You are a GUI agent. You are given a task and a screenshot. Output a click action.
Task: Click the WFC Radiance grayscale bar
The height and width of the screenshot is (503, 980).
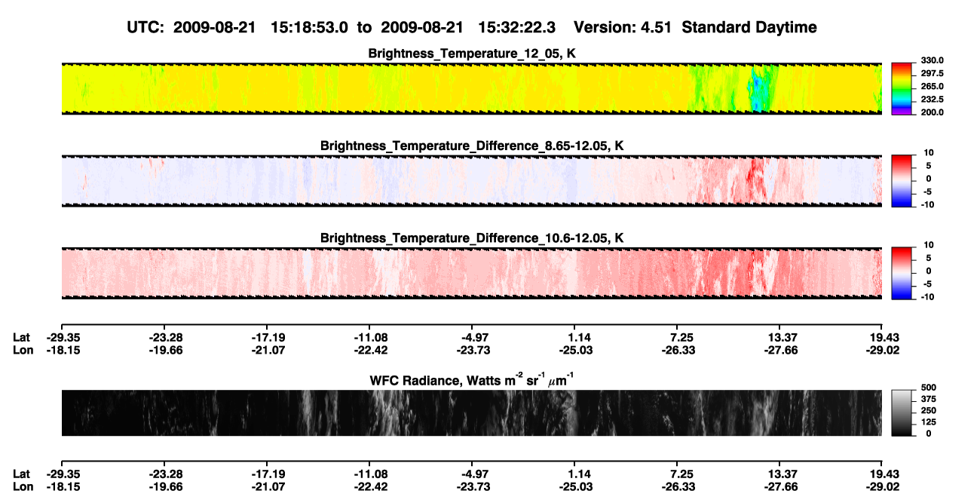(902, 413)
